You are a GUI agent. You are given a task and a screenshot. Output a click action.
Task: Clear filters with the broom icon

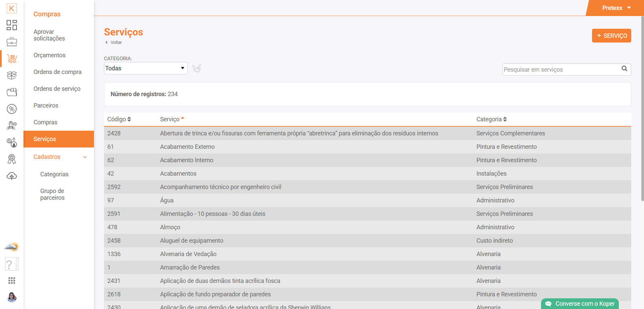click(x=196, y=68)
